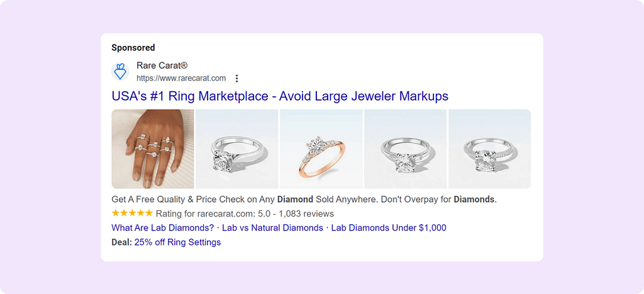Open the rose gold ring image
The image size is (644, 294).
(x=321, y=149)
